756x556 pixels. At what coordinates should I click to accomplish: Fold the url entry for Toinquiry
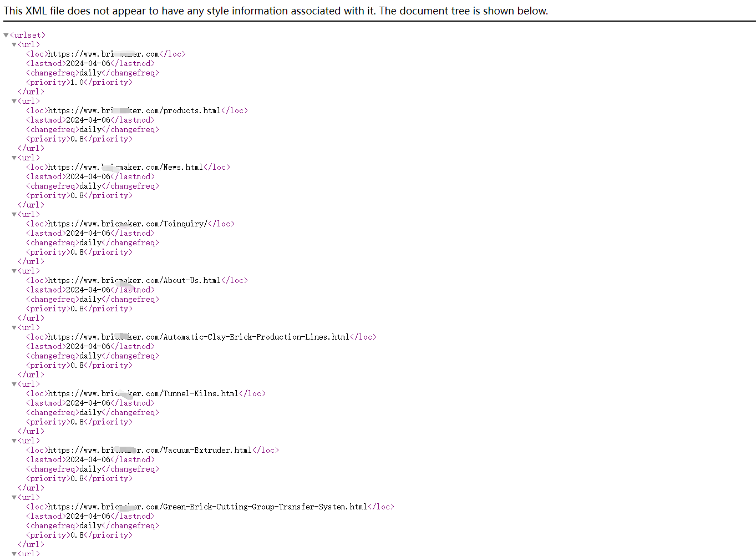(14, 215)
